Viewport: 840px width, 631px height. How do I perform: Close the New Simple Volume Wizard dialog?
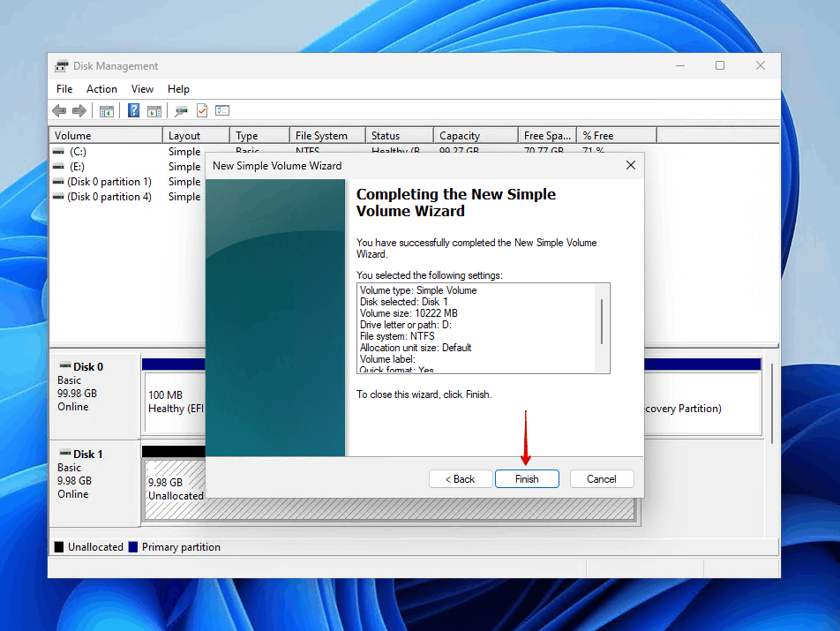point(631,165)
